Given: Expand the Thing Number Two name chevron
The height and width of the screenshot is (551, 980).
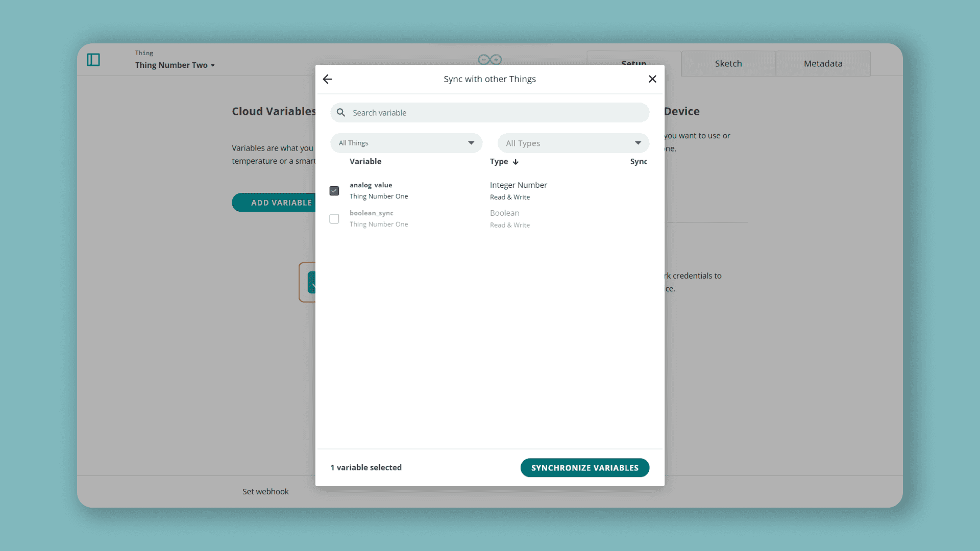Looking at the screenshot, I should (x=213, y=65).
